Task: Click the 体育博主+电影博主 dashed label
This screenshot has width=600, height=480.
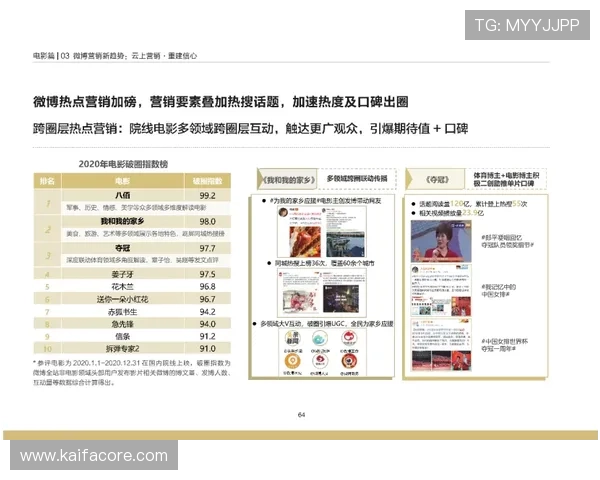Action: pos(506,179)
